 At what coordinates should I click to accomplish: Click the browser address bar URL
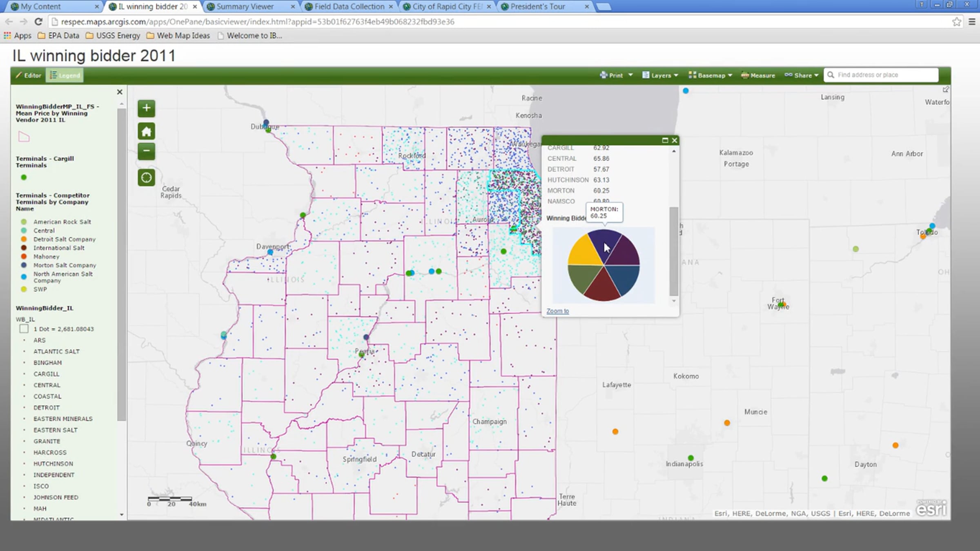click(x=258, y=22)
